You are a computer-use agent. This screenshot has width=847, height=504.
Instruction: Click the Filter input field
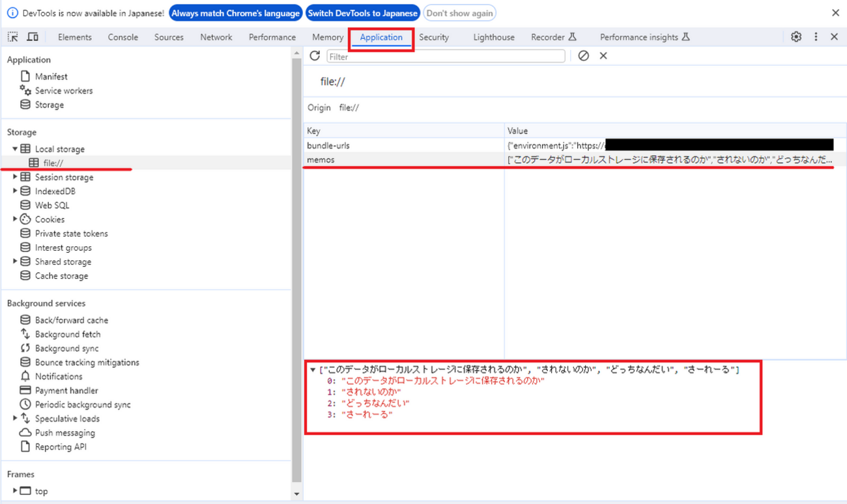click(x=446, y=57)
